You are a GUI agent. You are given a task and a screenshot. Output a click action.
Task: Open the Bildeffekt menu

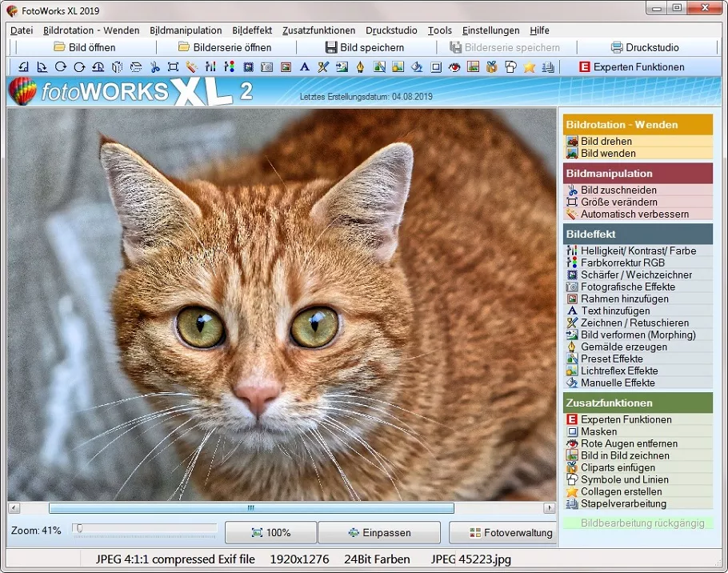tap(252, 30)
